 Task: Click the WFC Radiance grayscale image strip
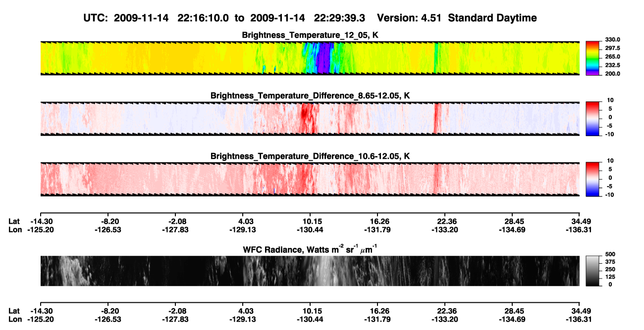point(310,271)
